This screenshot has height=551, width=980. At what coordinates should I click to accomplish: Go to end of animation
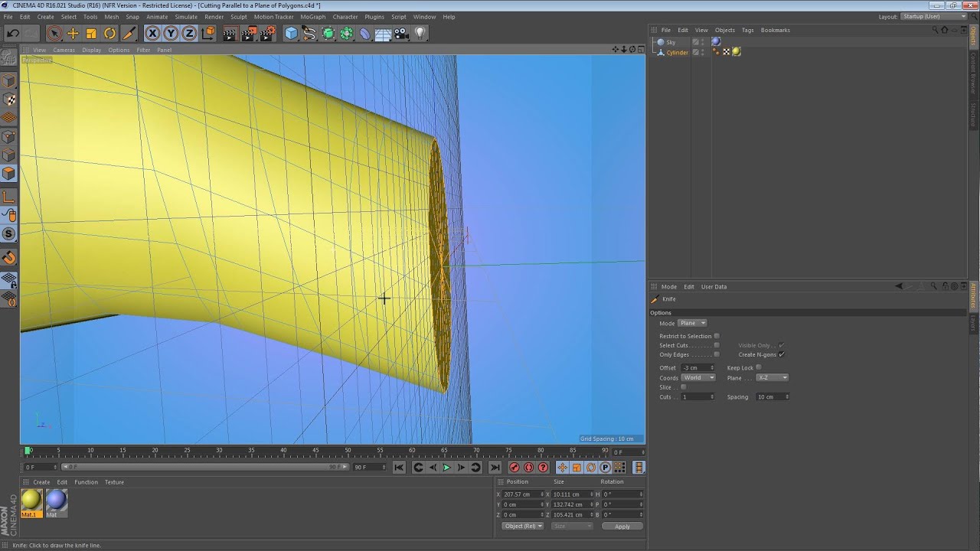tap(495, 468)
